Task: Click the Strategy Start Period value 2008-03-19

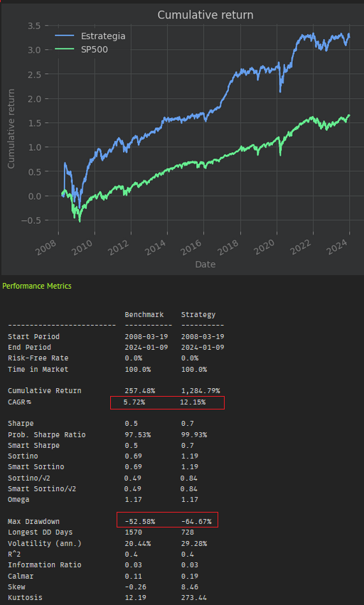Action: point(203,336)
